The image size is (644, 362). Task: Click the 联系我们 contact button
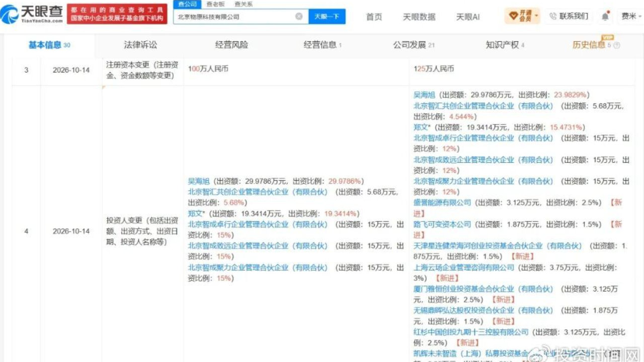[569, 16]
